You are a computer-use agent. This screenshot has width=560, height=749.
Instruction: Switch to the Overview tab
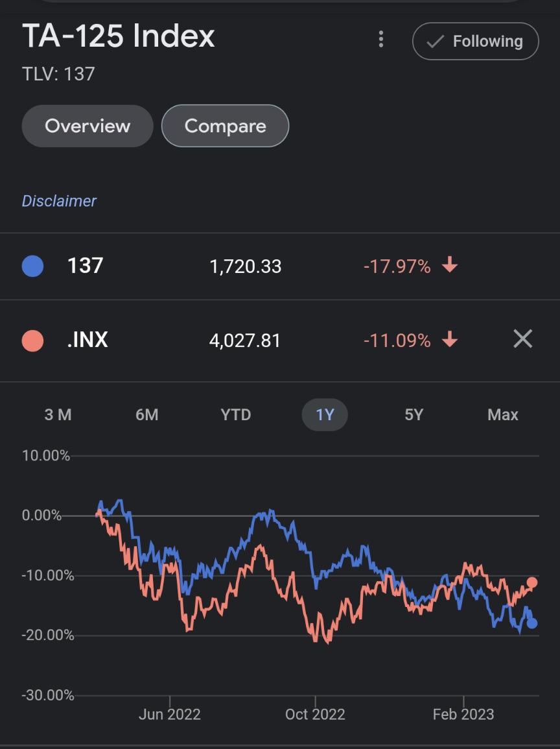[x=87, y=126]
